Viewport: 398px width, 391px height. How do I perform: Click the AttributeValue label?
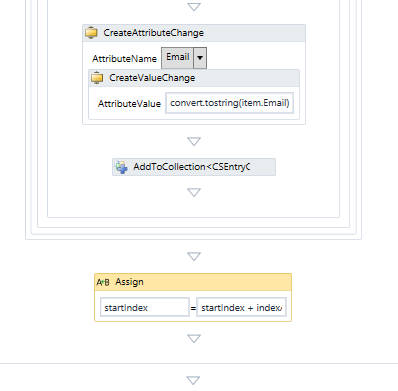pyautogui.click(x=129, y=104)
